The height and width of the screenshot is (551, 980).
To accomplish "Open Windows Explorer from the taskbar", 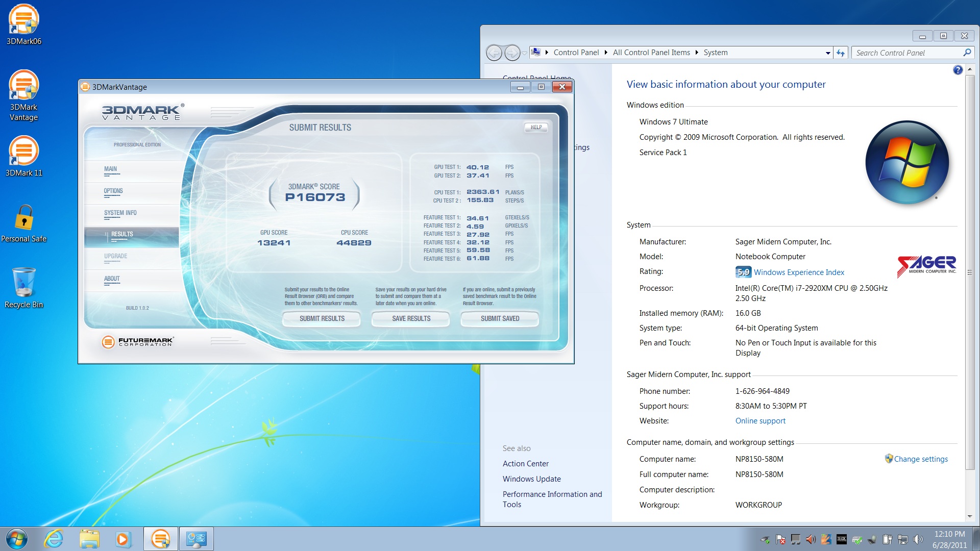I will tap(89, 539).
